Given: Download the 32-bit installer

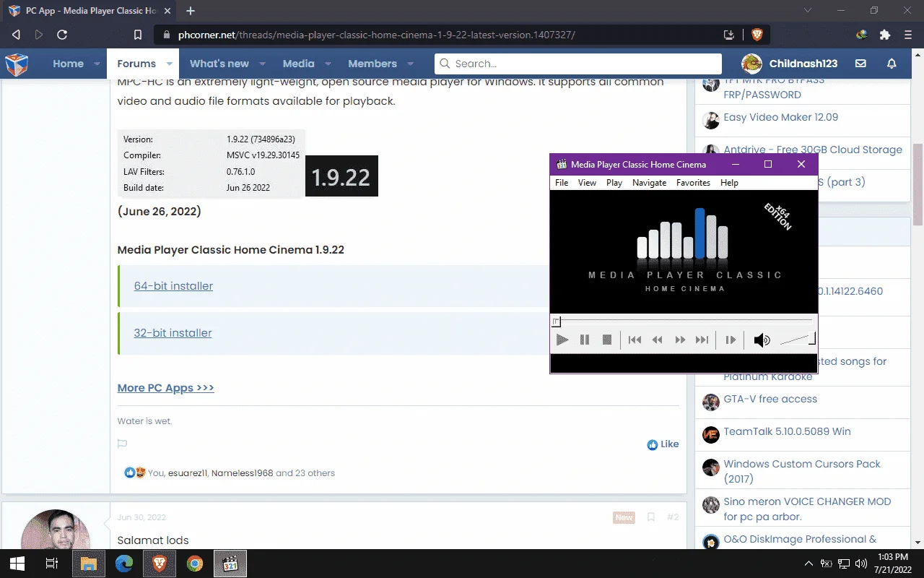Looking at the screenshot, I should 173,333.
